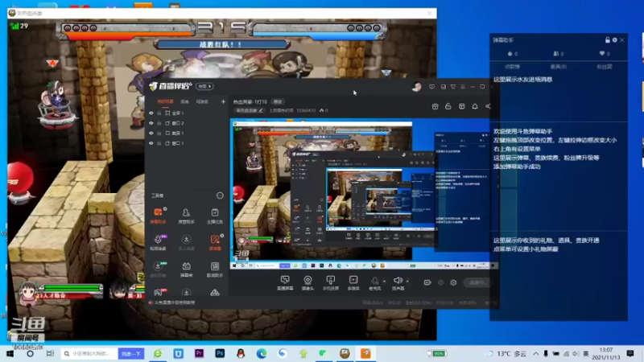Open the 弹幕秀 tool
The width and height of the screenshot is (644, 362).
pyautogui.click(x=186, y=269)
